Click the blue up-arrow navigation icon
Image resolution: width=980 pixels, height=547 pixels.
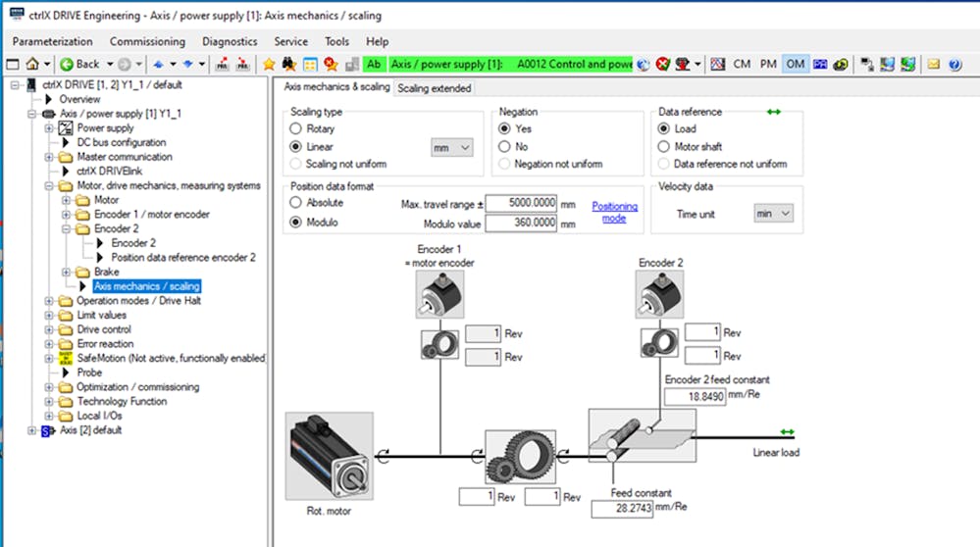[158, 65]
